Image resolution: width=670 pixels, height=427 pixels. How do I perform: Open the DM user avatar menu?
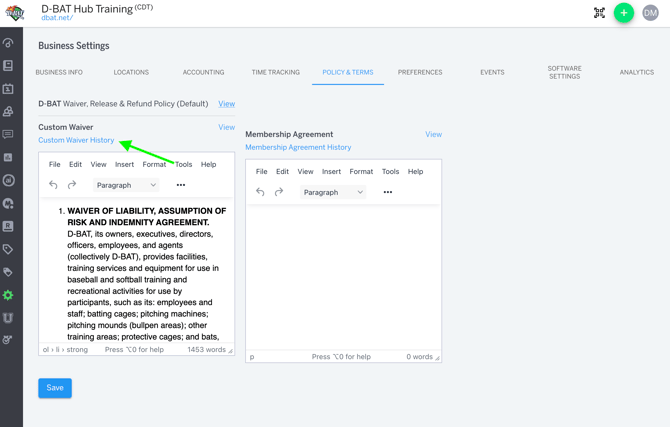(650, 13)
